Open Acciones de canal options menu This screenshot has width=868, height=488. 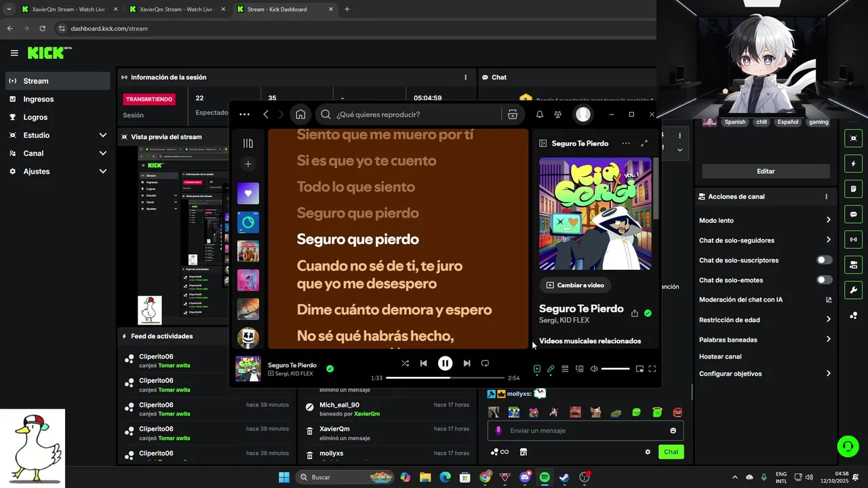coord(826,197)
